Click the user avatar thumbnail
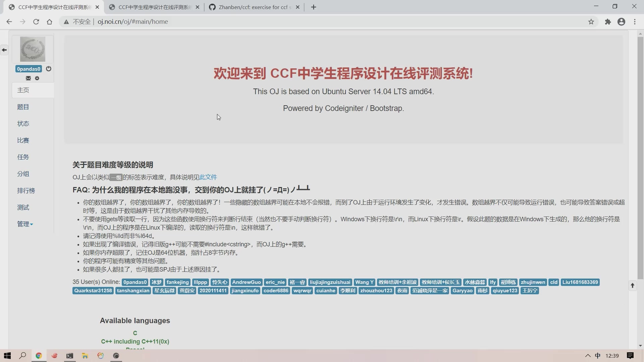 pyautogui.click(x=33, y=49)
